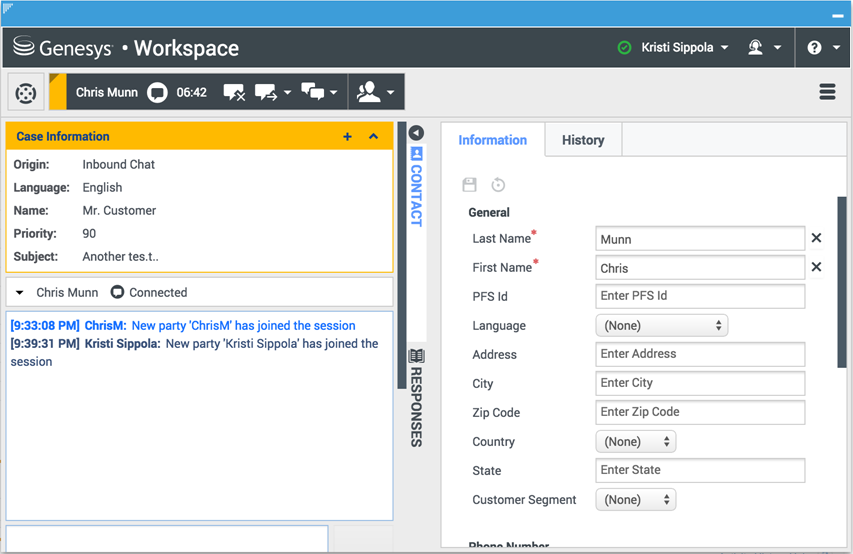
Task: Click the reset contact changes icon
Action: click(498, 185)
